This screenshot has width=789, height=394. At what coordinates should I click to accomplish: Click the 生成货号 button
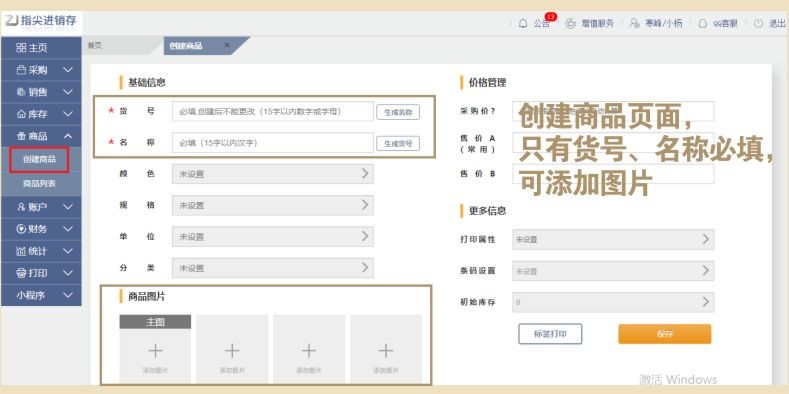point(398,143)
